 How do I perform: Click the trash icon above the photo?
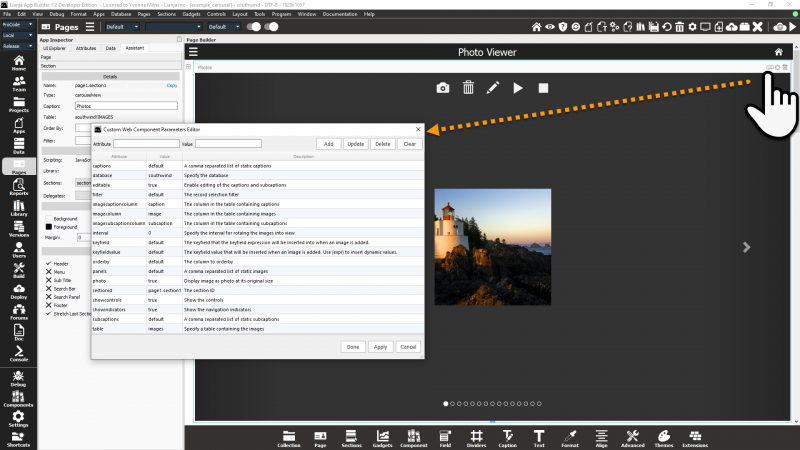(468, 88)
